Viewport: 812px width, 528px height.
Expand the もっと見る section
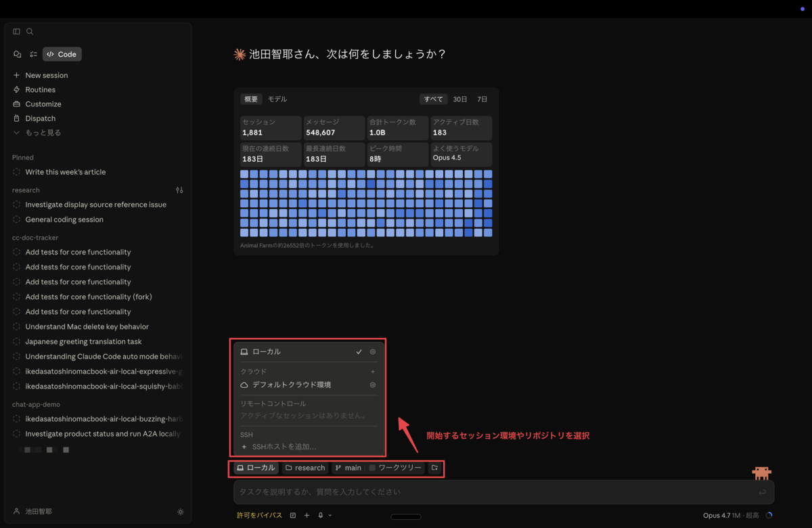[37, 133]
